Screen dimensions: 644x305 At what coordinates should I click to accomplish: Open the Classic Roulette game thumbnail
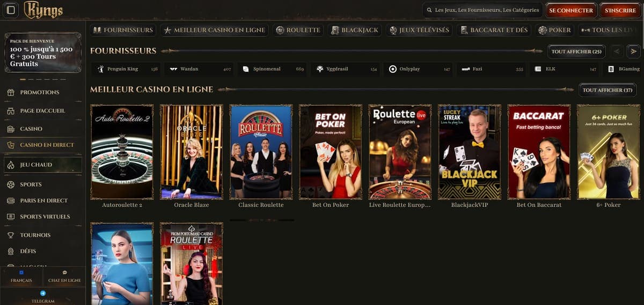[x=261, y=152]
